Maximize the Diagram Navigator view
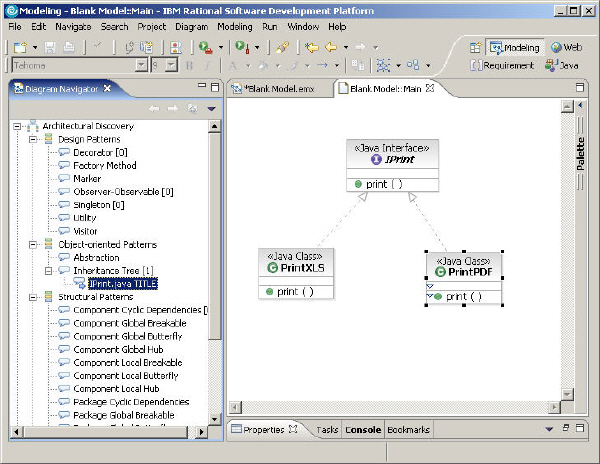The image size is (600, 464). (215, 88)
